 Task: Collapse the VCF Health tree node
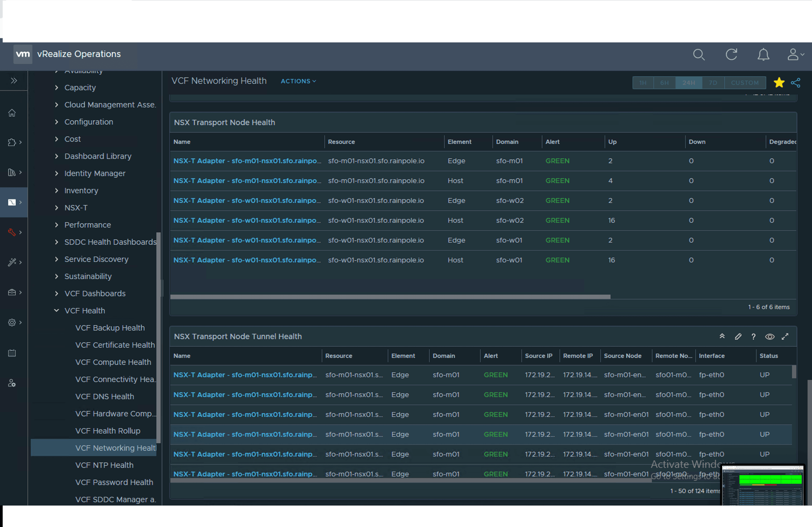click(x=57, y=310)
